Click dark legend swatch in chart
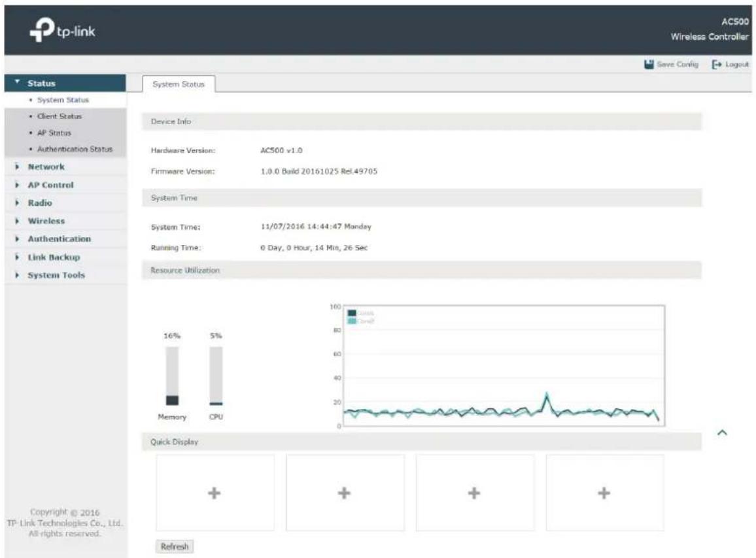The image size is (756, 558). (x=352, y=313)
